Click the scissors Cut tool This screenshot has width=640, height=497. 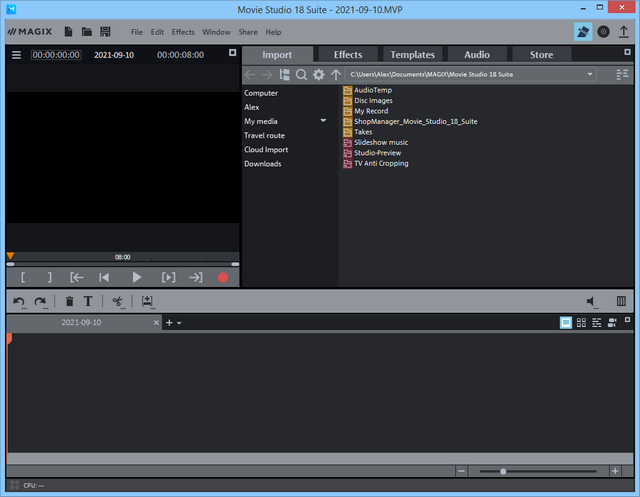coord(117,301)
